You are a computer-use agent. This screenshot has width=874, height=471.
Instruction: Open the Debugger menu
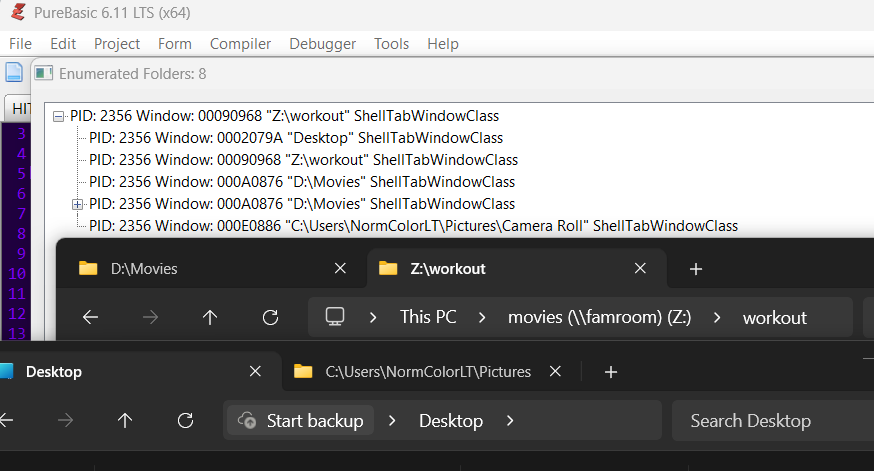coord(322,43)
